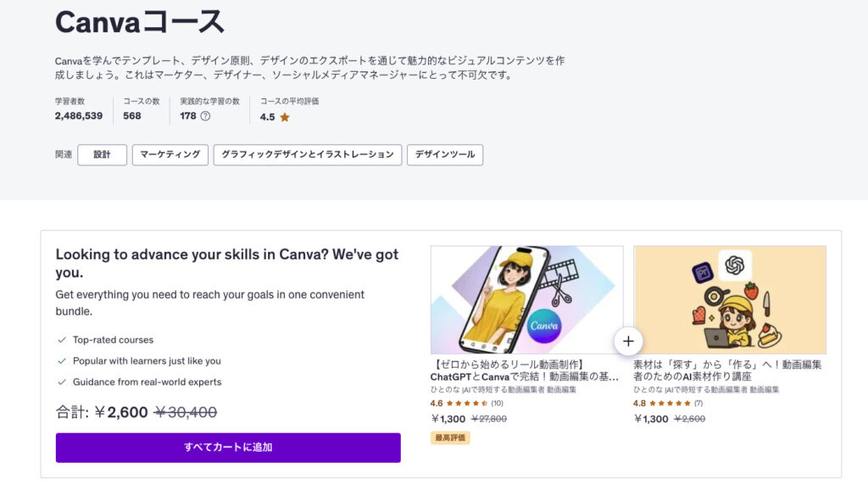868x490 pixels.
Task: Click the AI material course thumbnail image
Action: (729, 300)
